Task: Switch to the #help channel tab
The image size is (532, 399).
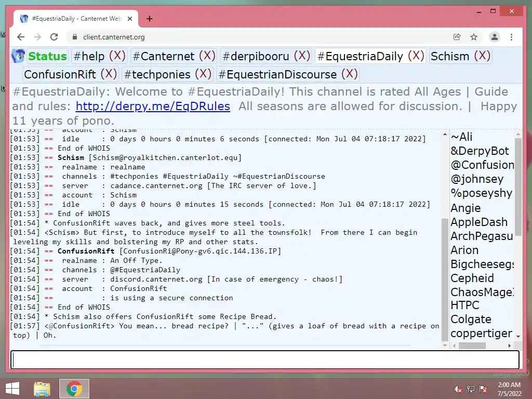Action: (x=89, y=56)
